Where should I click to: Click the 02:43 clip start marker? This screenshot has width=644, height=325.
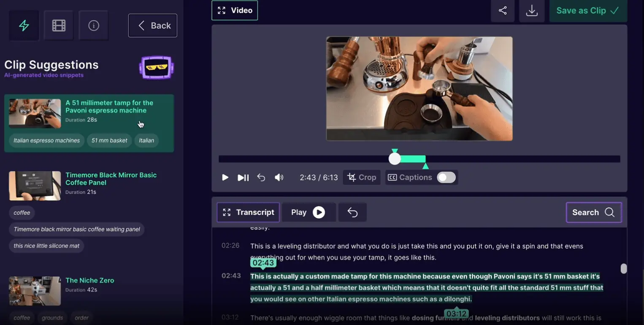tap(263, 262)
